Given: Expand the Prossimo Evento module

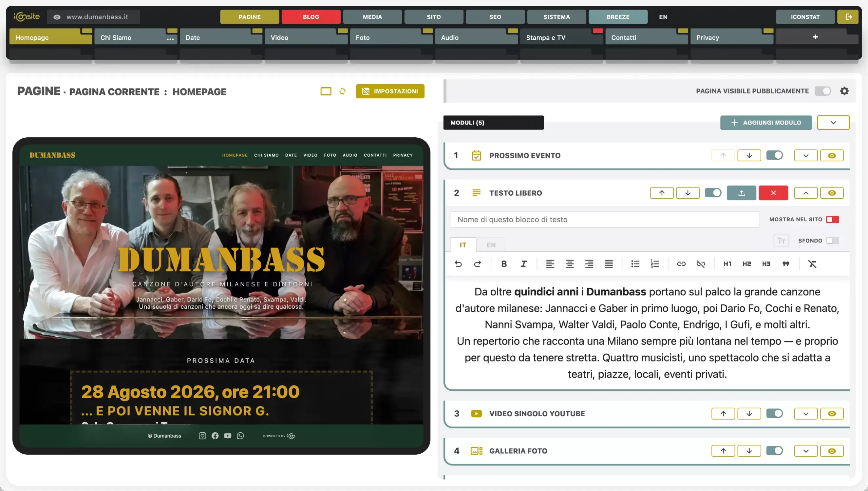Looking at the screenshot, I should (x=806, y=155).
